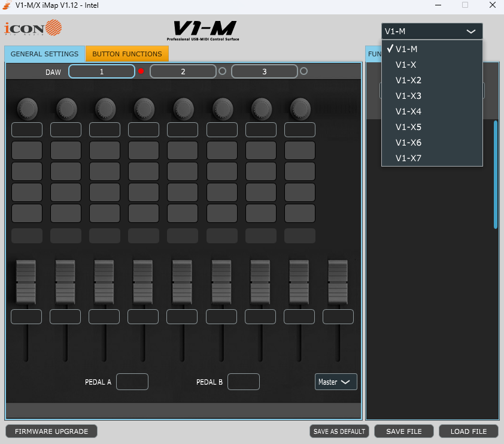Click the rotary knob on channel 3
This screenshot has height=444, width=504.
[105, 108]
